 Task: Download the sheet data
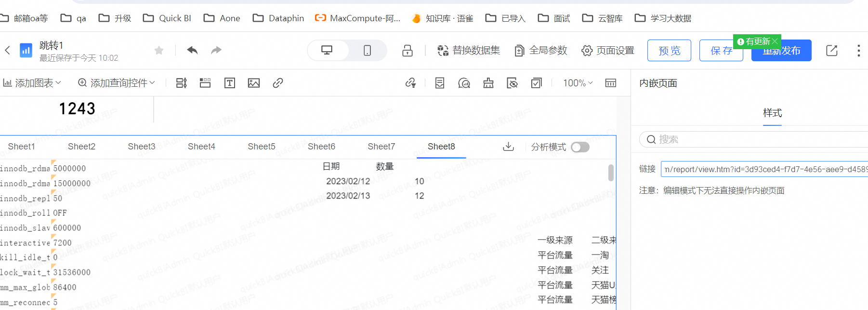pos(508,147)
